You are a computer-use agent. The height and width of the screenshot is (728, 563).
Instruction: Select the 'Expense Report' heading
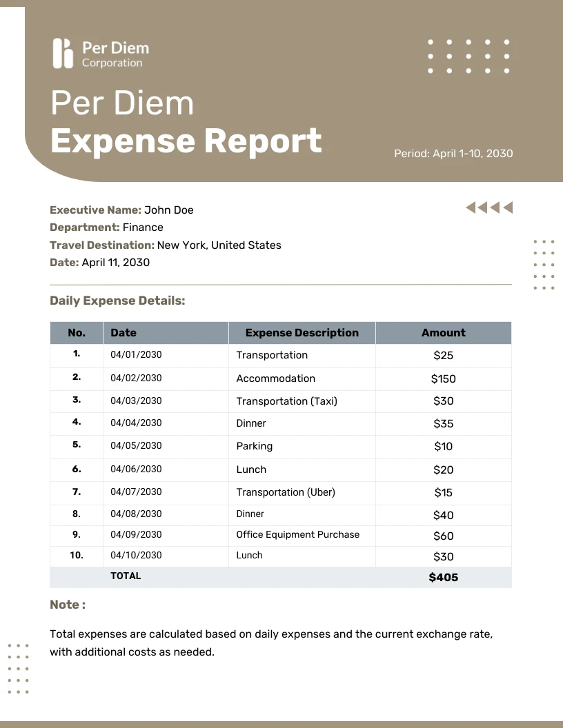186,141
